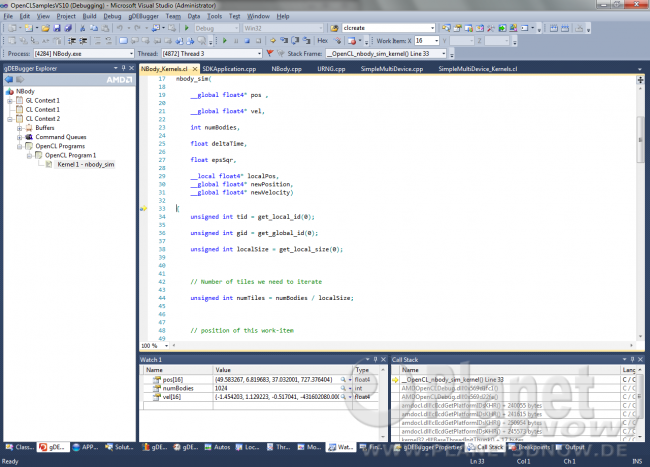650x467 pixels.
Task: Open the Build menu
Action: 89,16
